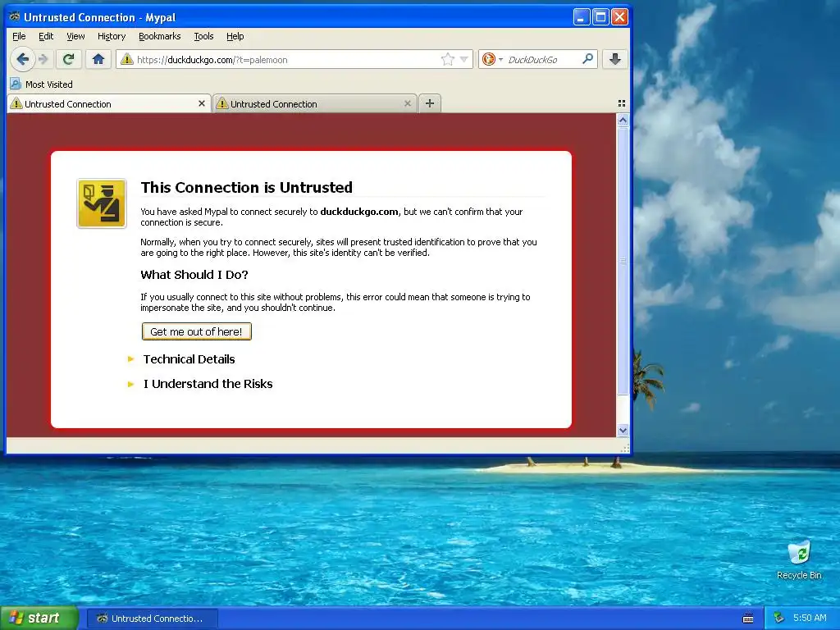Bookmark this page with the star icon

click(447, 59)
